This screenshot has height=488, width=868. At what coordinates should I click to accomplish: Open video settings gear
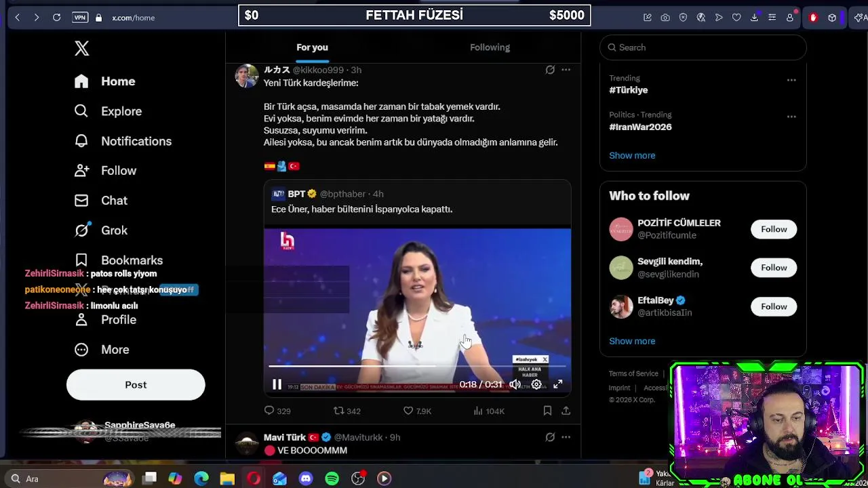[x=536, y=384]
